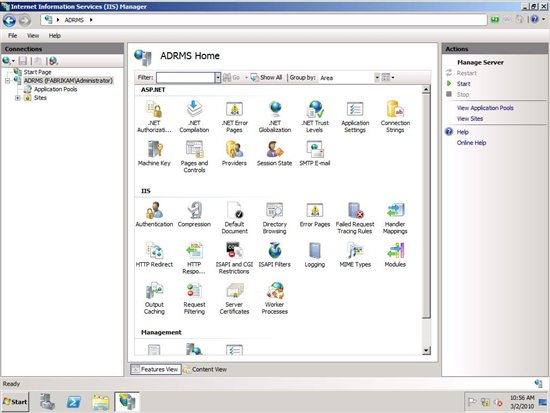Screen dimensions: 550x413
Task: Open the Filter dropdown arrow
Action: 218,78
